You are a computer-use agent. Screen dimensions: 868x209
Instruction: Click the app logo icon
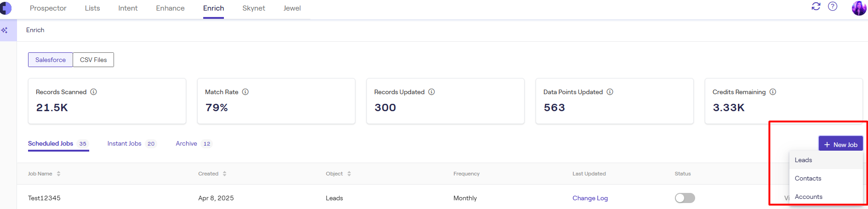tap(6, 8)
